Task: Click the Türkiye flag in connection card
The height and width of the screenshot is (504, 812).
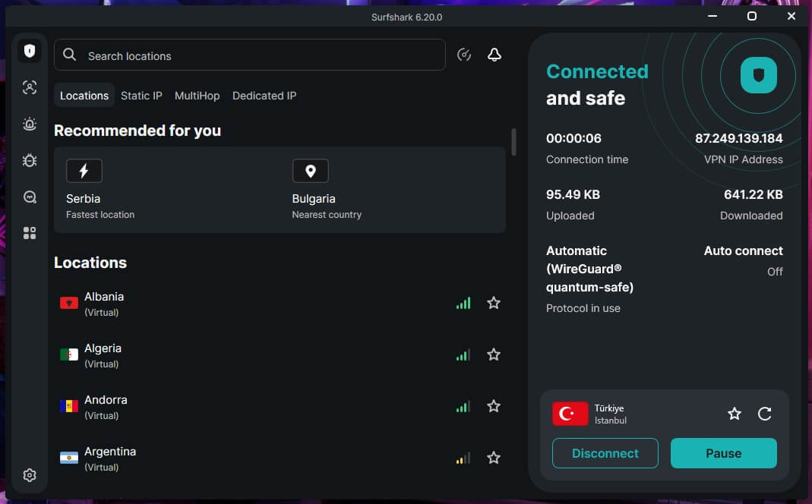Action: pyautogui.click(x=570, y=414)
